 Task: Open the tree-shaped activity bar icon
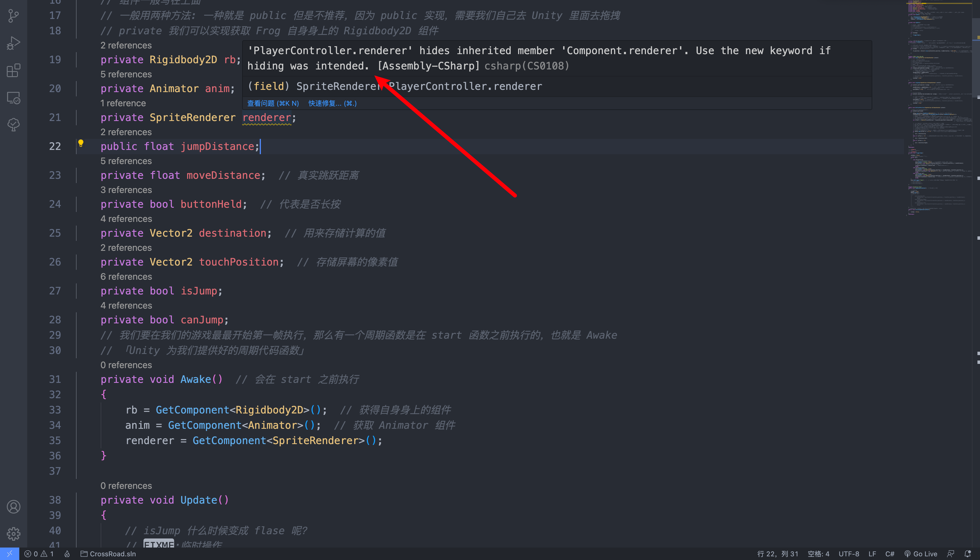point(13,125)
